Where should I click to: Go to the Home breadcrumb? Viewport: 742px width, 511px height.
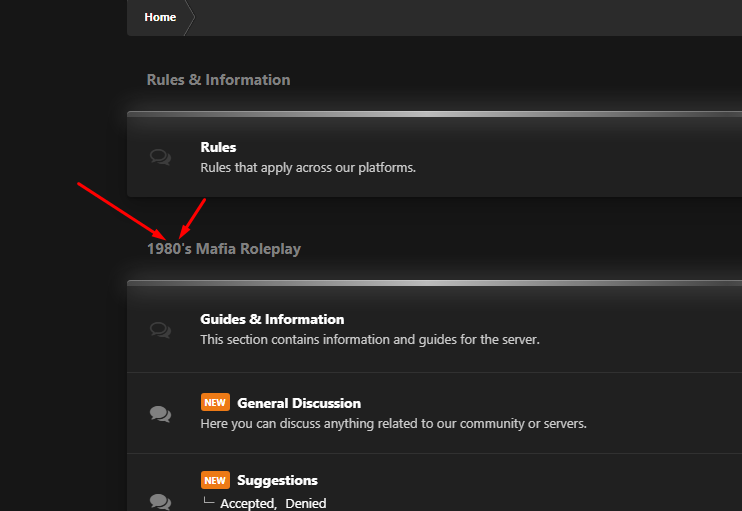pos(160,17)
